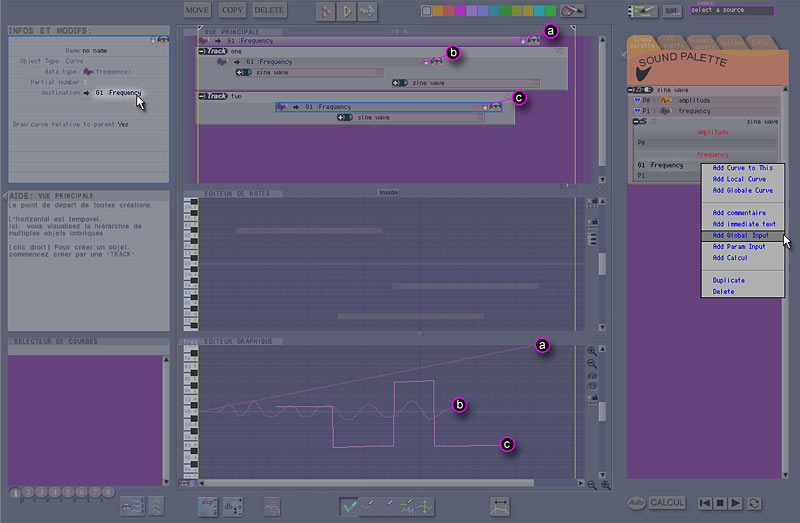Select the magenta color swatch
This screenshot has width=800, height=523.
click(x=460, y=11)
